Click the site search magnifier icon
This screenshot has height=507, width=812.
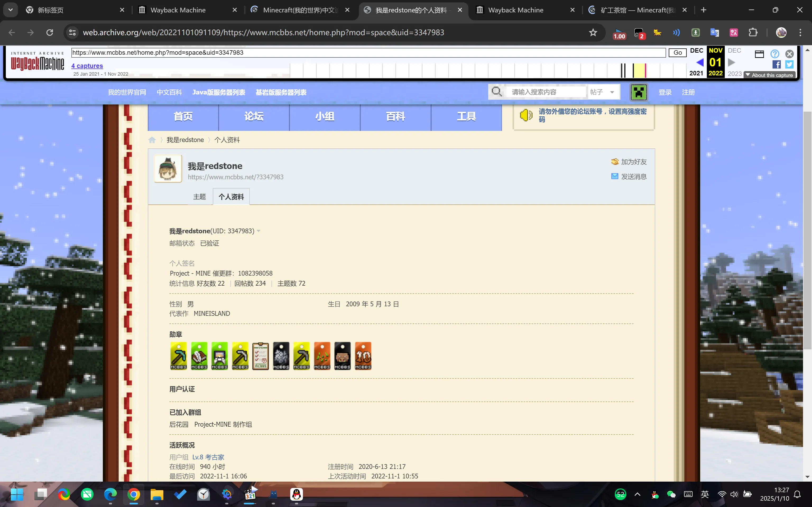(x=496, y=92)
